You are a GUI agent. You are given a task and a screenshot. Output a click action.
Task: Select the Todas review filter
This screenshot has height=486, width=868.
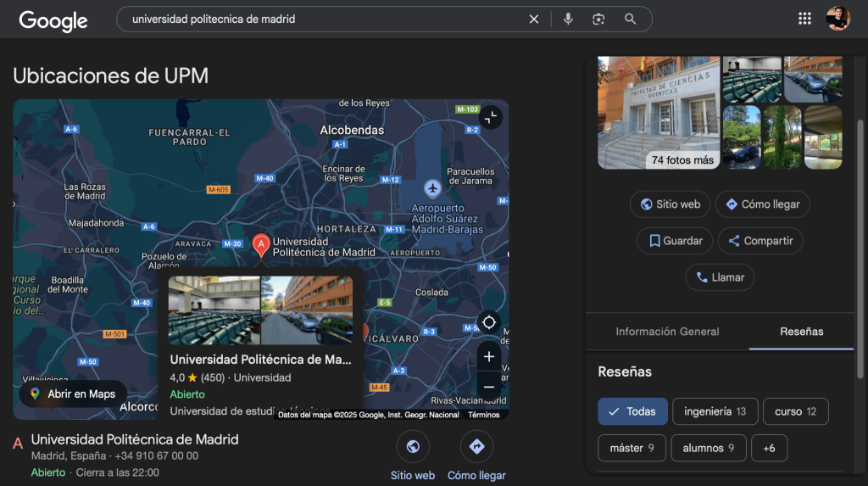632,411
